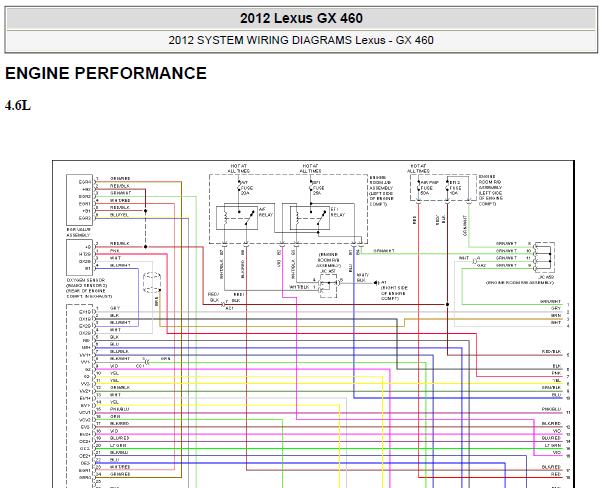Click the "2012 Lexus GX 460" title header
This screenshot has height=488, width=606.
click(x=301, y=18)
